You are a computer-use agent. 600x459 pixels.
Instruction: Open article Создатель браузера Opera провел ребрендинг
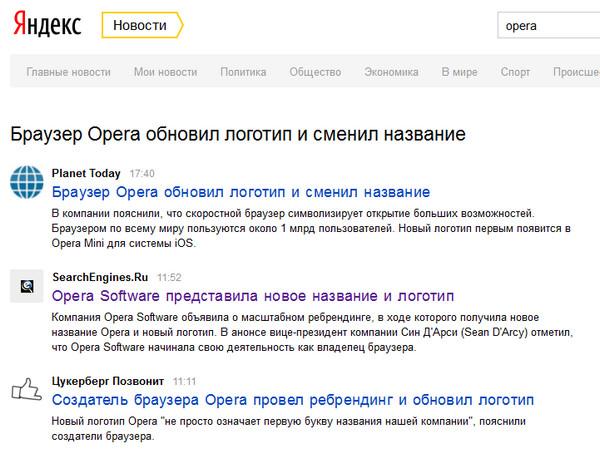(x=292, y=400)
